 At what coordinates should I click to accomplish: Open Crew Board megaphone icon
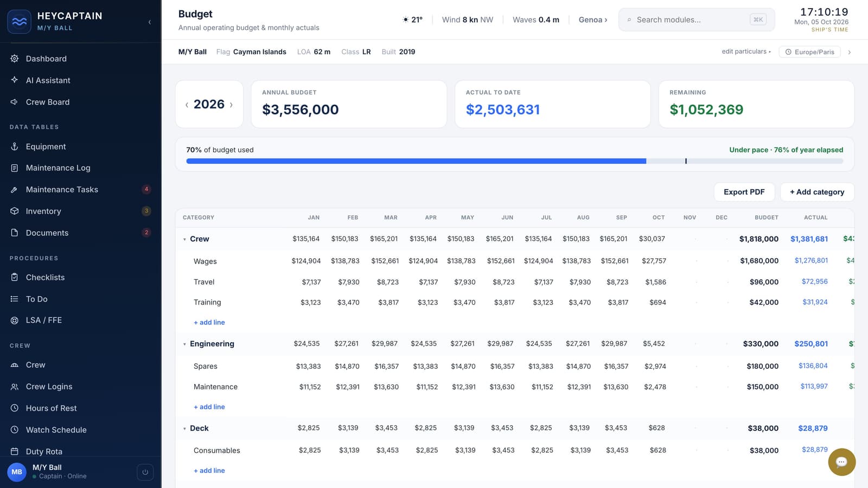(15, 102)
